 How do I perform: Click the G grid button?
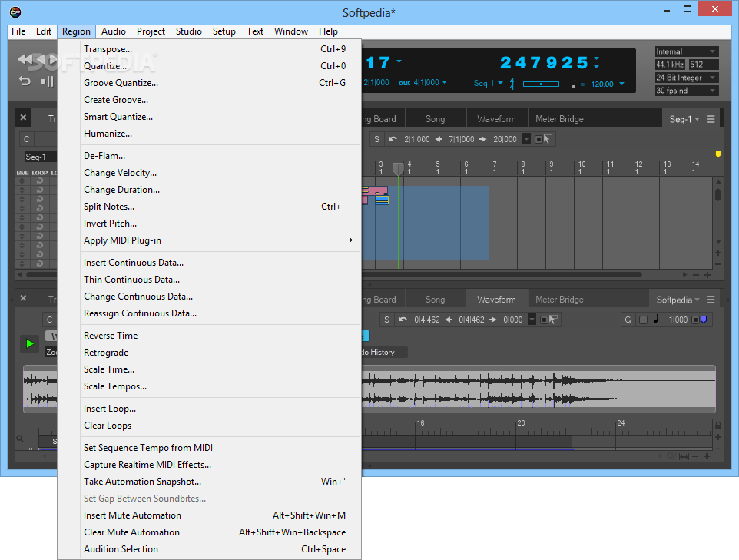click(x=628, y=320)
